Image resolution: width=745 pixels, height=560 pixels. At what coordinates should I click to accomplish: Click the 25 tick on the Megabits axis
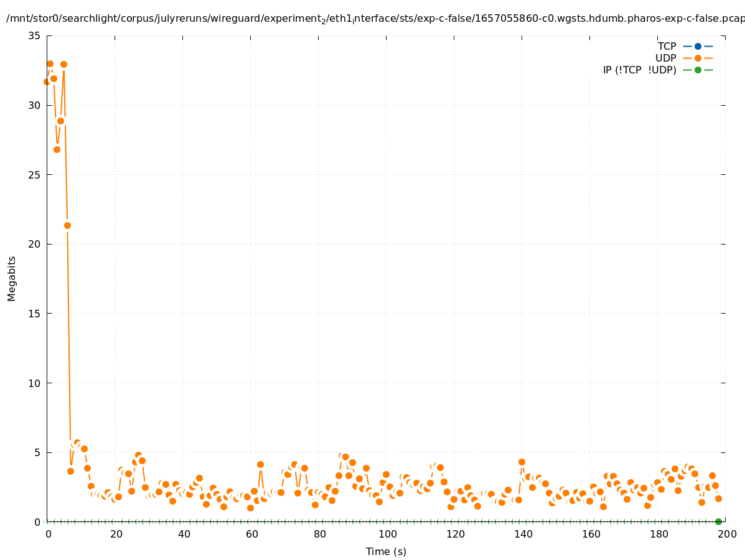(x=34, y=175)
